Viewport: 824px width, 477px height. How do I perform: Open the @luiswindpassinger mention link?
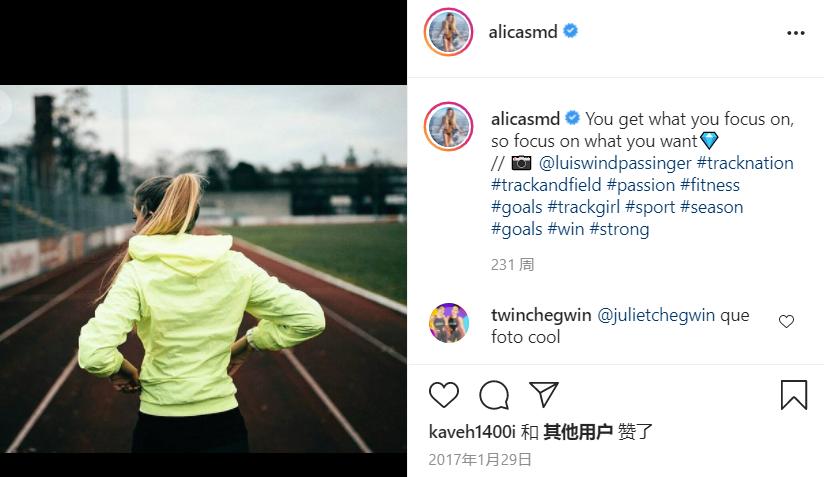coord(615,163)
